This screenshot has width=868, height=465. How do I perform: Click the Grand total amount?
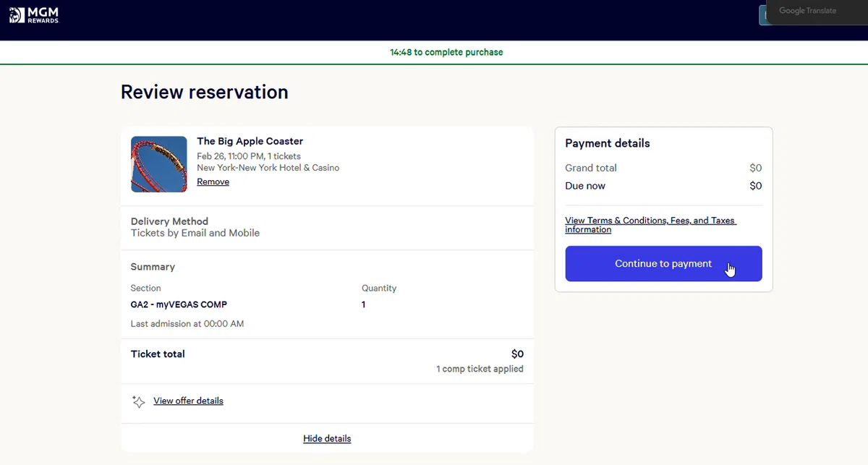point(756,168)
